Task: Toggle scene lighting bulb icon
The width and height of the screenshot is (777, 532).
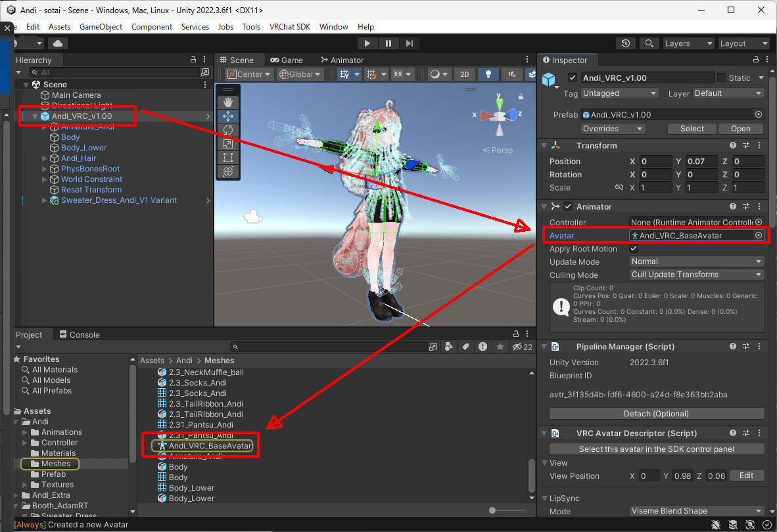Action: [488, 74]
